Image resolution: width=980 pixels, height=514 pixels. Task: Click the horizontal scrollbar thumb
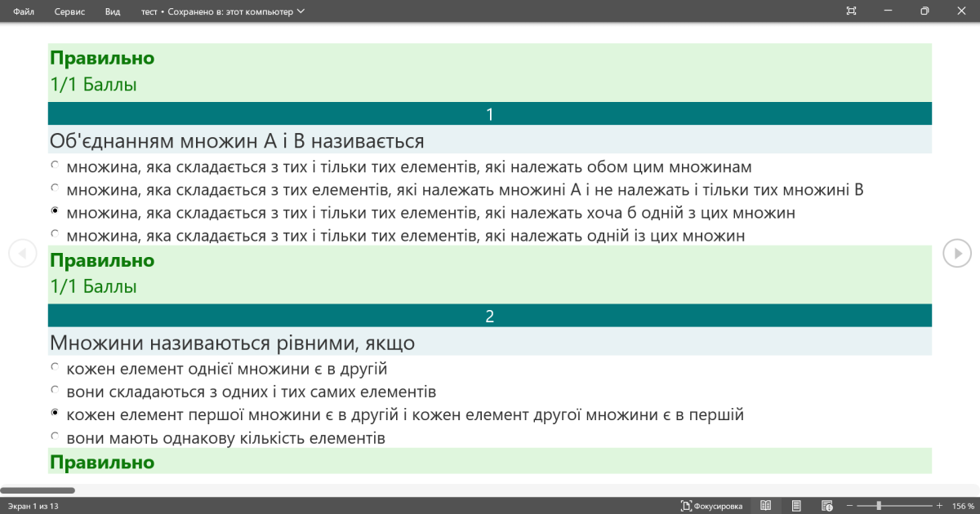point(38,490)
